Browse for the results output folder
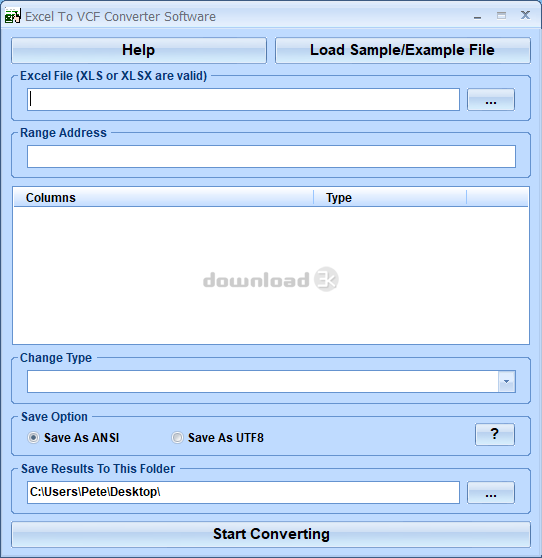The height and width of the screenshot is (558, 542). tap(491, 493)
